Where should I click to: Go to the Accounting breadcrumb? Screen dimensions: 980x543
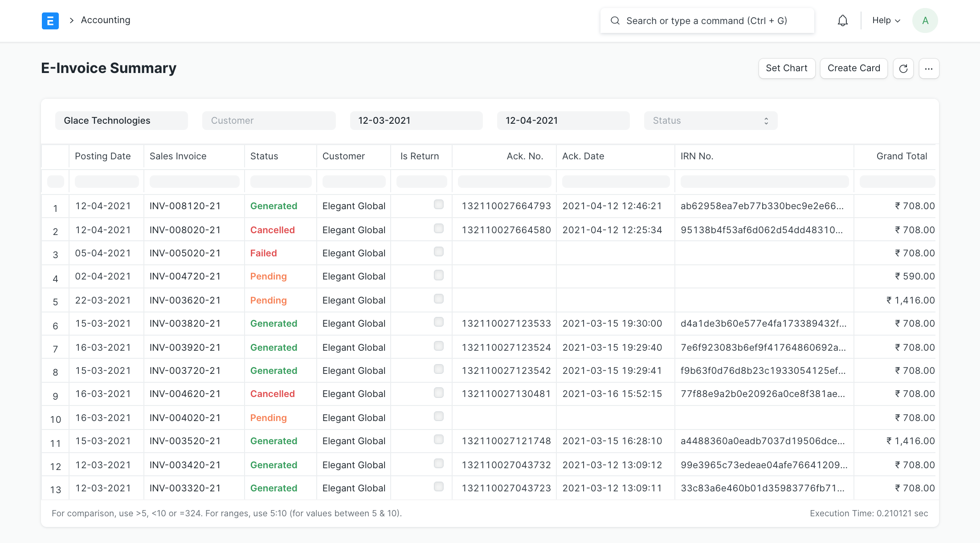coord(106,20)
